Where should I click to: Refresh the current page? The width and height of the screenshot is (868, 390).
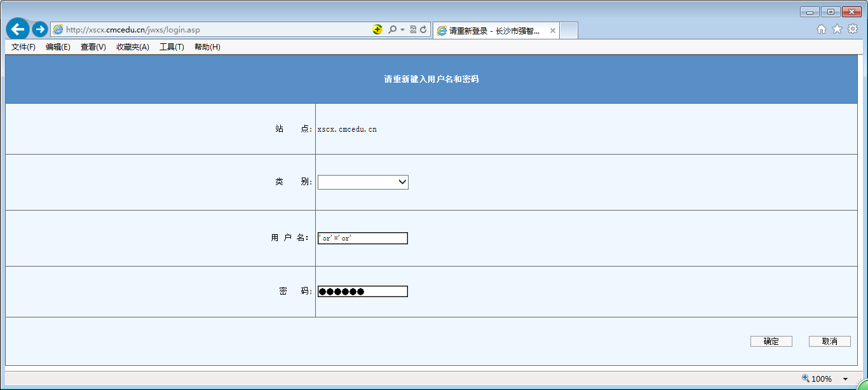pyautogui.click(x=423, y=29)
